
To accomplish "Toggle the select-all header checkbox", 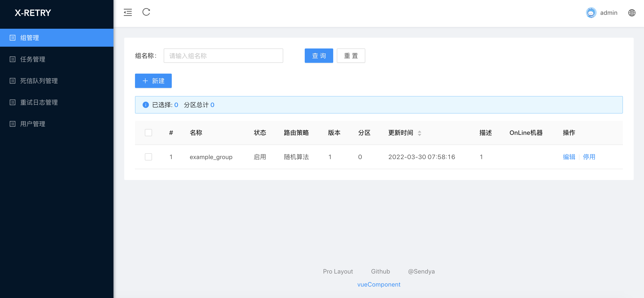I will click(148, 133).
